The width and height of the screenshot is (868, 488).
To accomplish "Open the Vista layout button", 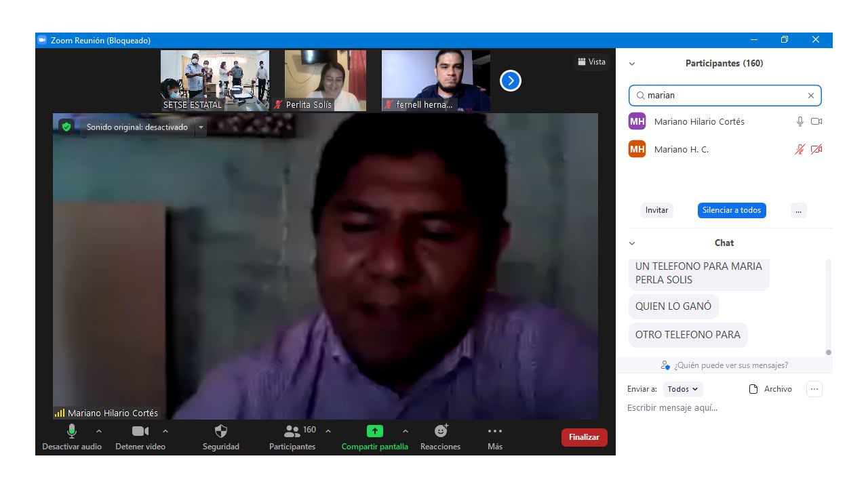I will pyautogui.click(x=591, y=62).
